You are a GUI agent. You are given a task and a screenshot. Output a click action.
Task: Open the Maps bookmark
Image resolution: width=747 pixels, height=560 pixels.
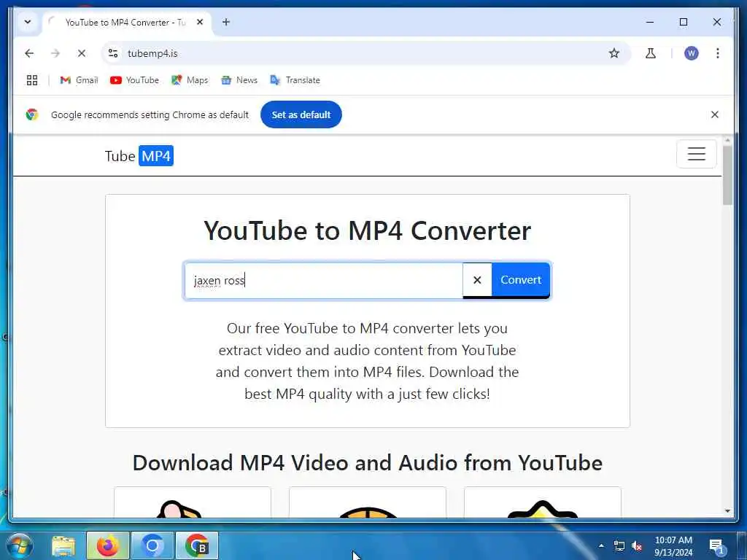190,80
